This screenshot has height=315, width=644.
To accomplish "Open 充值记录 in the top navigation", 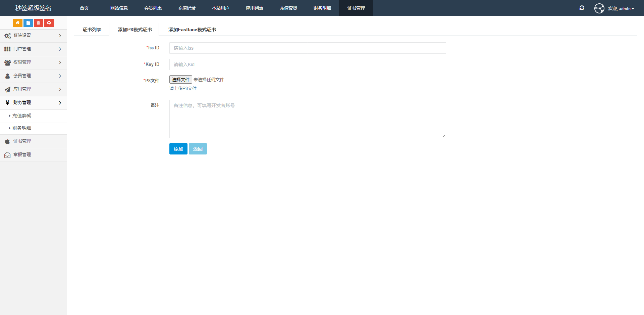I will click(x=187, y=8).
